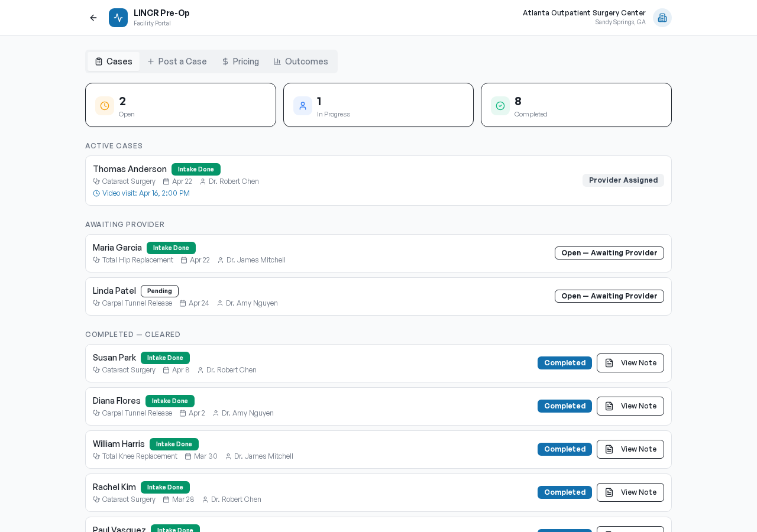Image resolution: width=757 pixels, height=532 pixels.
Task: Open the facility building icon
Action: pos(662,18)
